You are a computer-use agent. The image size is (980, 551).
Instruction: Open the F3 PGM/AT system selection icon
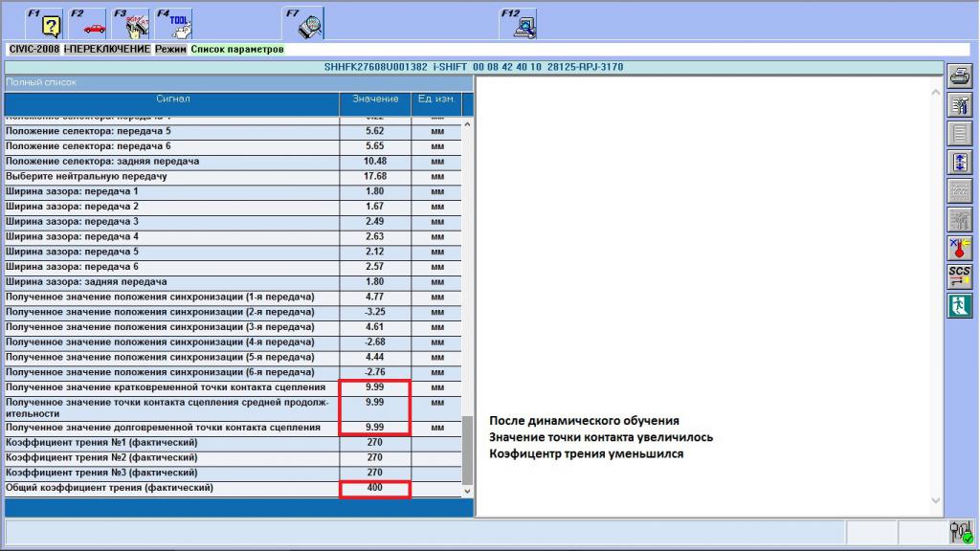click(136, 24)
